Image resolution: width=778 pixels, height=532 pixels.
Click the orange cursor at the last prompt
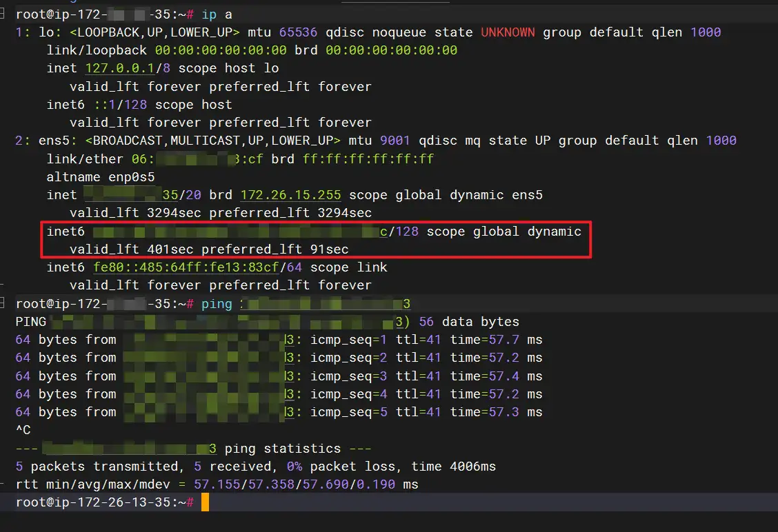(x=205, y=502)
